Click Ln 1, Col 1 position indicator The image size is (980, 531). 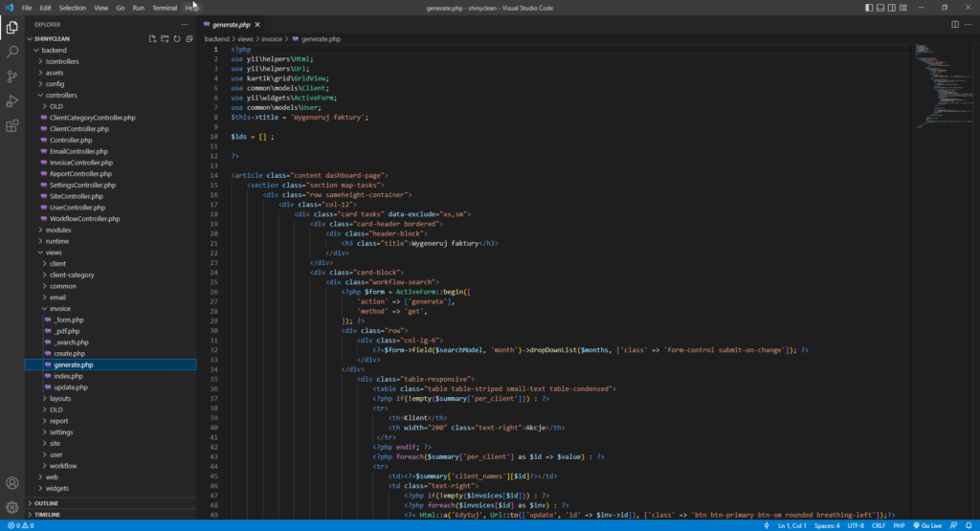pos(791,525)
